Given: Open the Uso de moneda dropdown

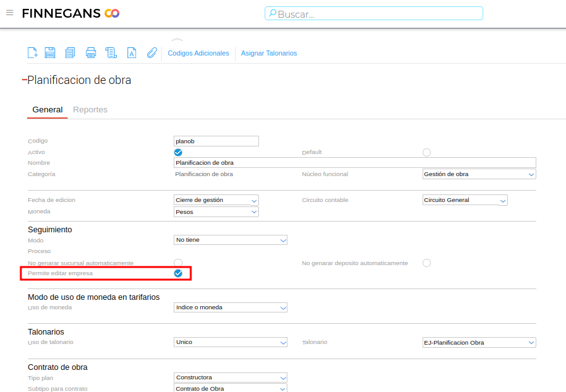Looking at the screenshot, I should pos(231,307).
